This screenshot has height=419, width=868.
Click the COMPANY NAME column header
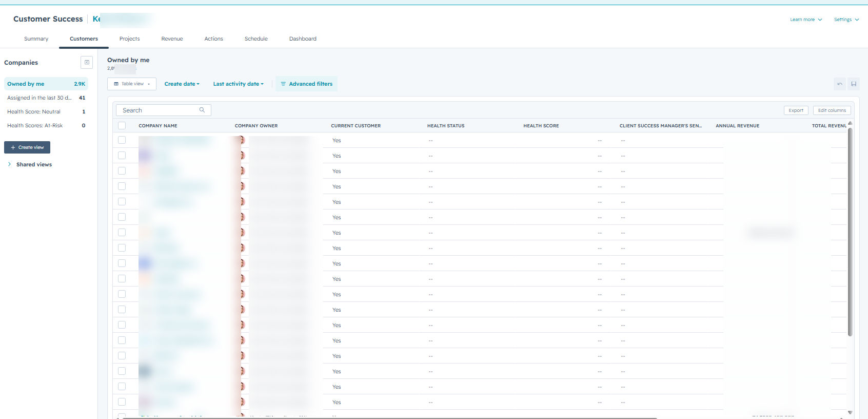tap(158, 126)
